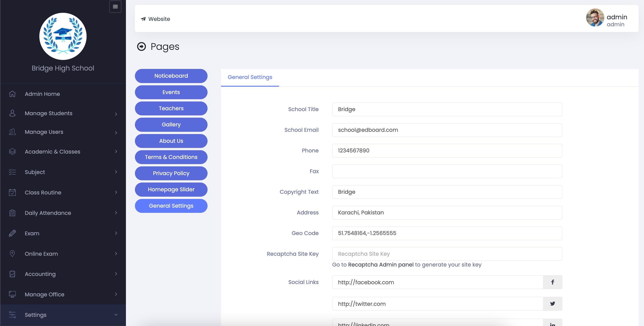Click the Homepage Slider button
This screenshot has height=326, width=644.
click(171, 189)
